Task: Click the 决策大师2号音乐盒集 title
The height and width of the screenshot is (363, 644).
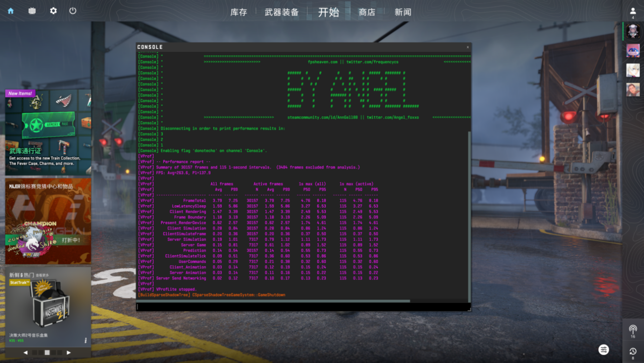Action: pyautogui.click(x=29, y=335)
